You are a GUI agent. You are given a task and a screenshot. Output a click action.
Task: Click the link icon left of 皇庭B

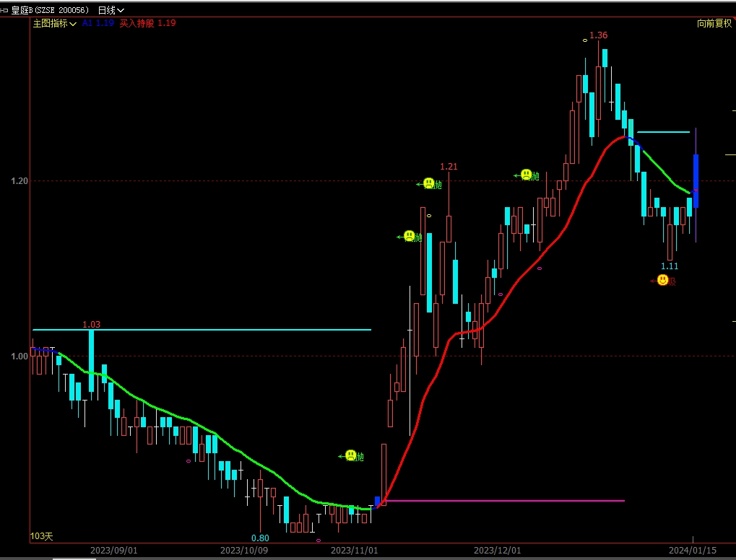[x=4, y=10]
